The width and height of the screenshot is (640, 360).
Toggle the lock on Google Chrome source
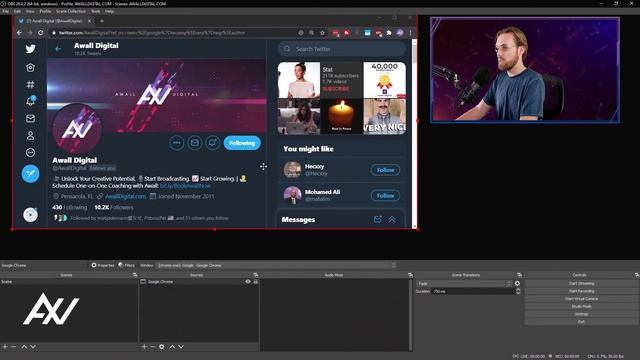point(256,282)
